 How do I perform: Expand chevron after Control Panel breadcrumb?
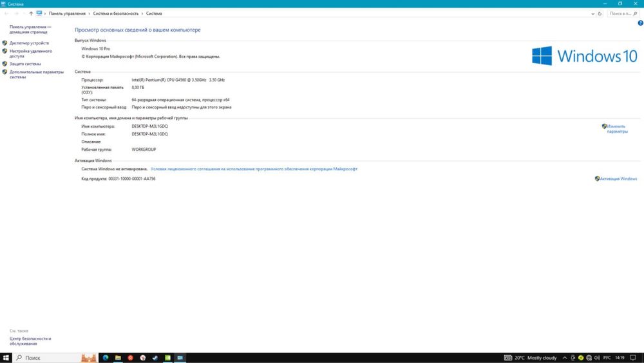pos(90,14)
